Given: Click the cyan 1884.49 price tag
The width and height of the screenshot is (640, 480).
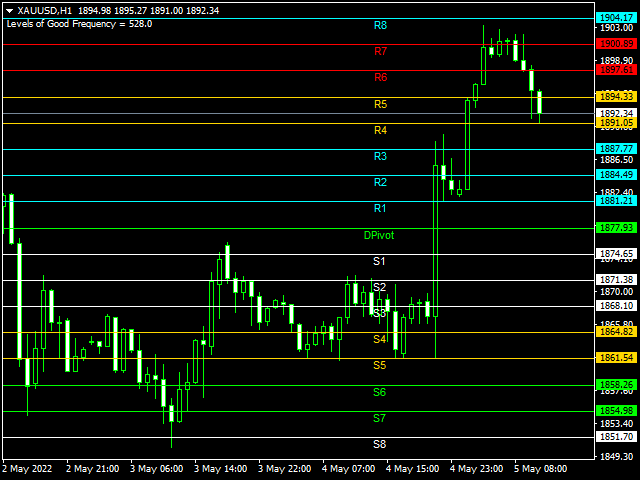Looking at the screenshot, I should [616, 175].
